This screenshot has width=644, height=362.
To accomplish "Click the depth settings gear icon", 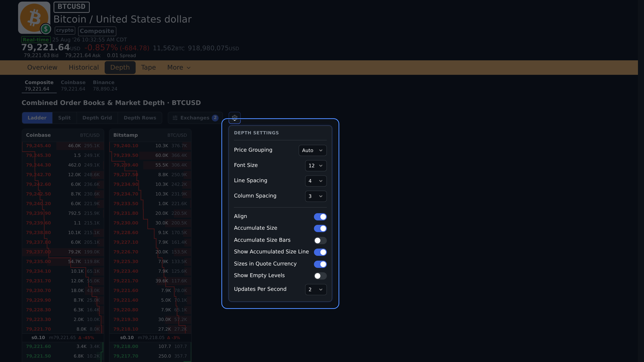I will [x=234, y=118].
